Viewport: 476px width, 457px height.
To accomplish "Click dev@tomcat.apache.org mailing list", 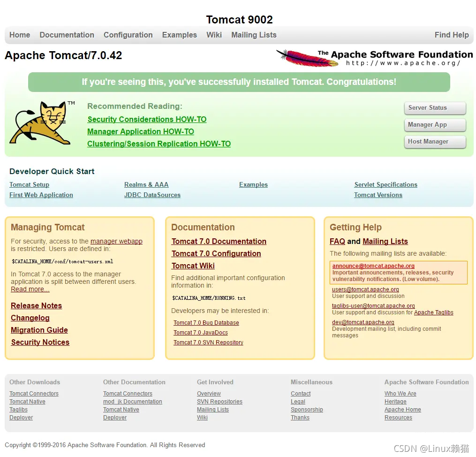I will pyautogui.click(x=363, y=322).
